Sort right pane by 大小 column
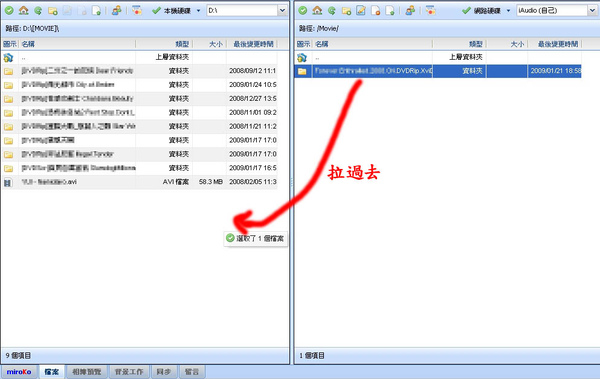Screen dimensions: 600x379 [507, 44]
